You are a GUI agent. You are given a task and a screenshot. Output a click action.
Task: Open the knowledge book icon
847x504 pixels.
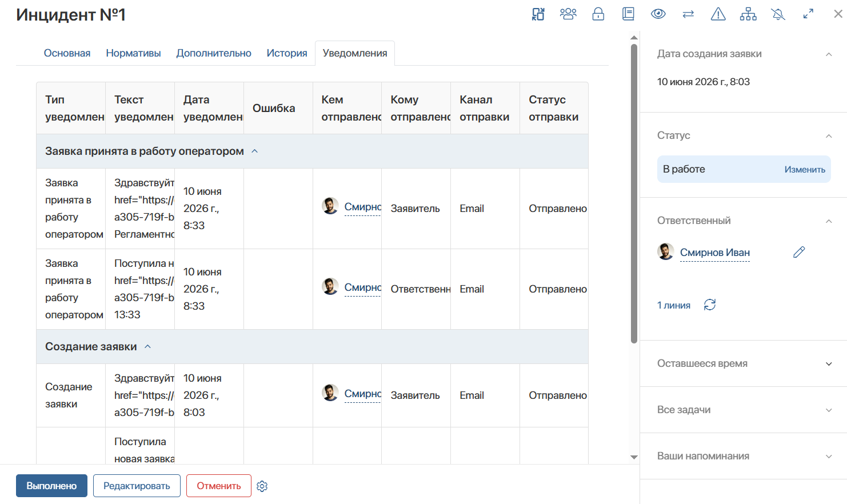(628, 14)
